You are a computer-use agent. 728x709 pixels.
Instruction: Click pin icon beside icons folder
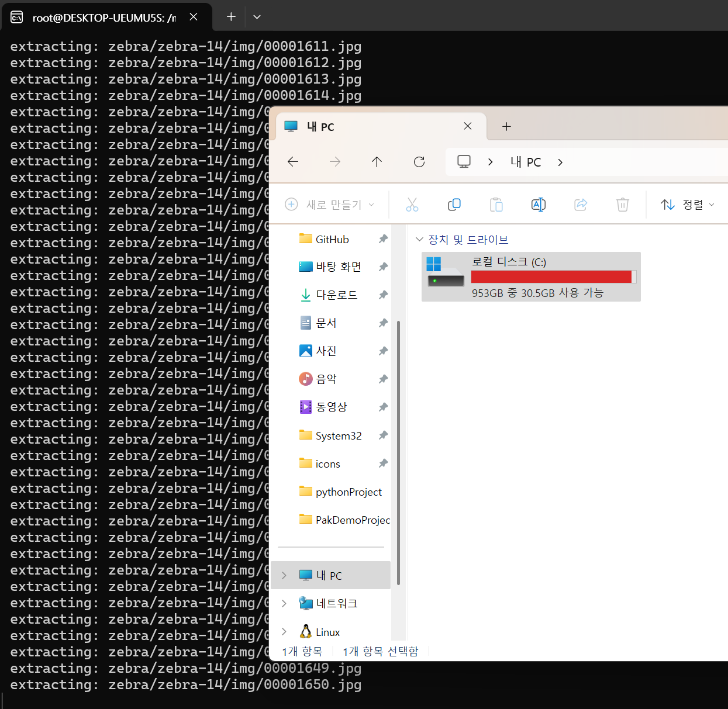tap(383, 464)
